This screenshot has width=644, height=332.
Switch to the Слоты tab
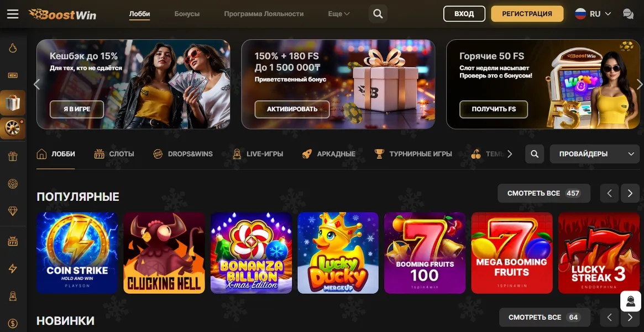(114, 154)
